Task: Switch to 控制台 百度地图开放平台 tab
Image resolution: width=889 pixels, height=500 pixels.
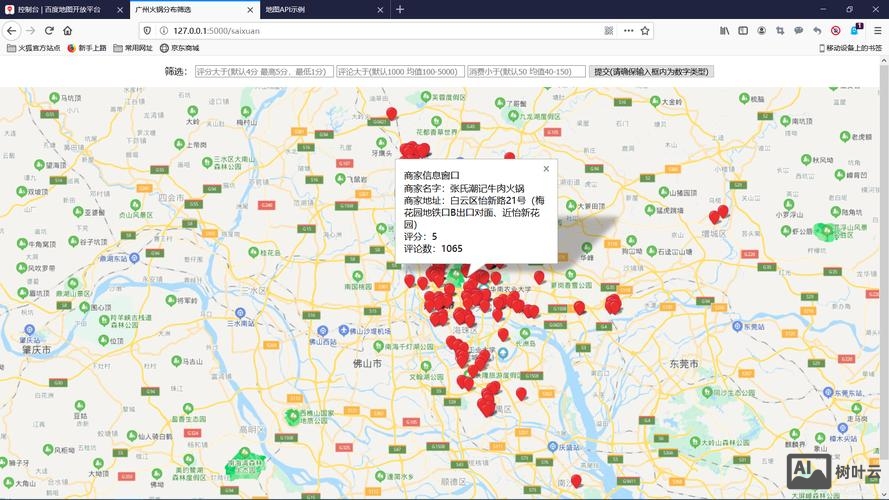Action: pos(65,10)
